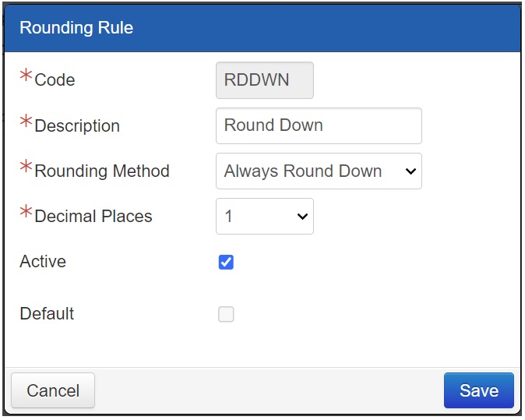525x420 pixels.
Task: Uncheck the Active checkbox
Action: pyautogui.click(x=226, y=263)
